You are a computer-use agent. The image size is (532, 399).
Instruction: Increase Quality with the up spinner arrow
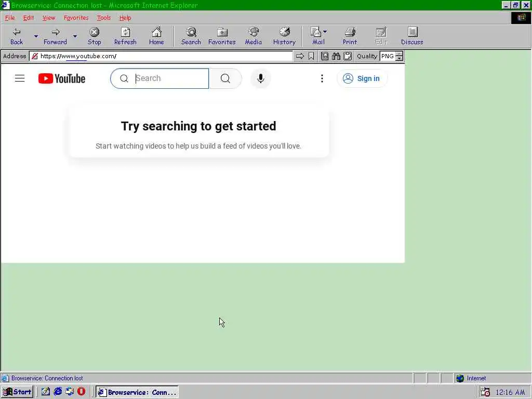pyautogui.click(x=400, y=54)
